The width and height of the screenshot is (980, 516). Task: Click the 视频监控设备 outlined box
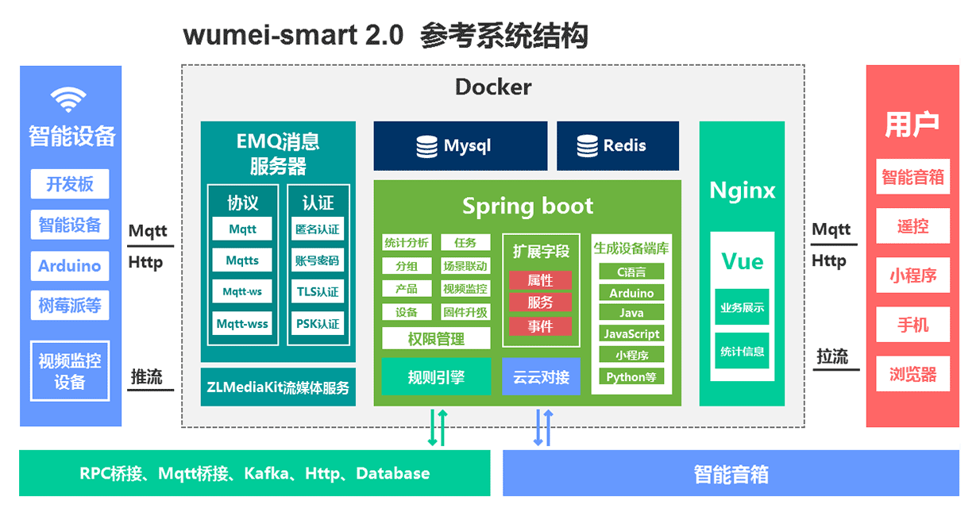pos(70,372)
